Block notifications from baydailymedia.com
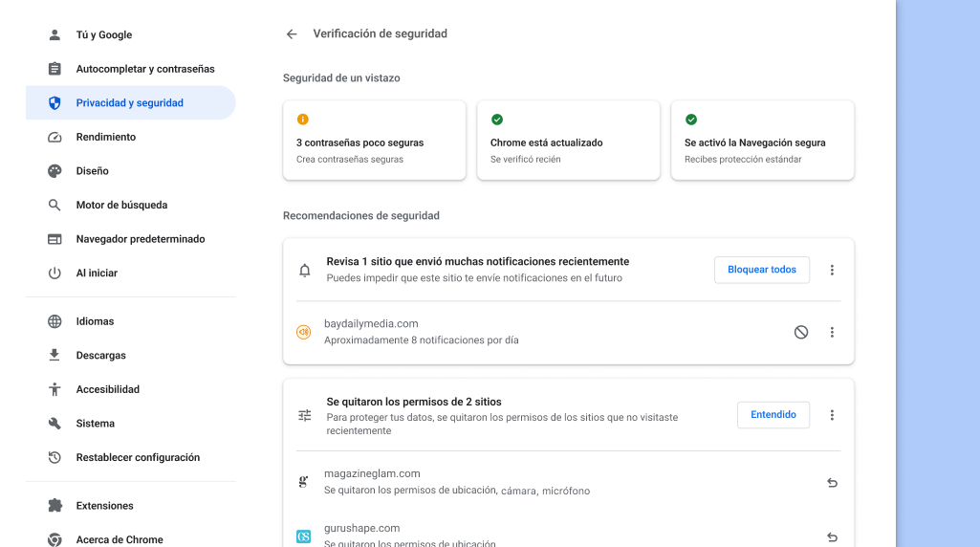The width and height of the screenshot is (980, 547). [x=801, y=332]
